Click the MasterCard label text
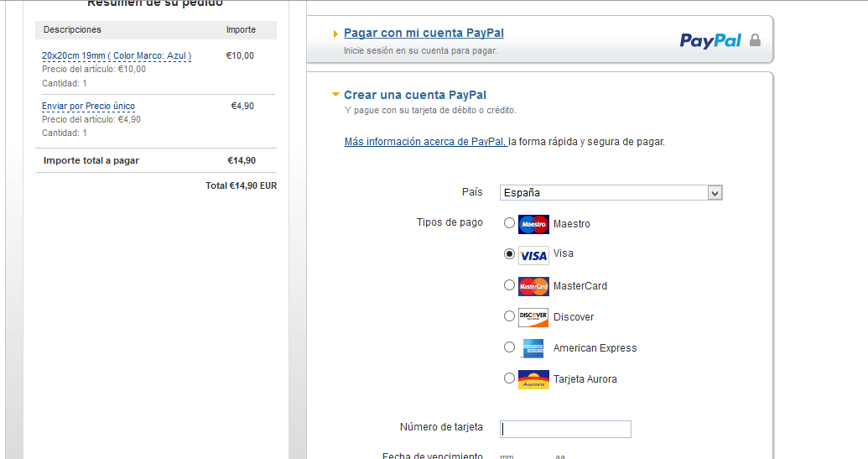The image size is (868, 459). point(580,285)
